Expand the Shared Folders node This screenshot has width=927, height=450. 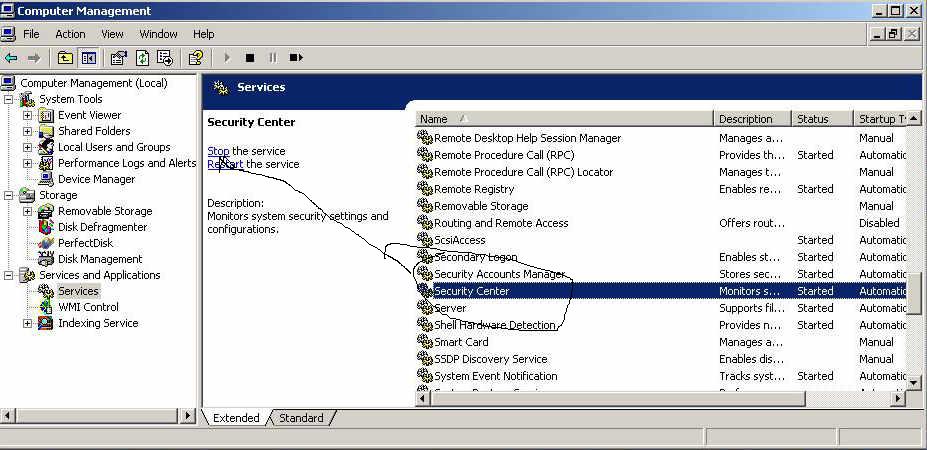point(27,131)
